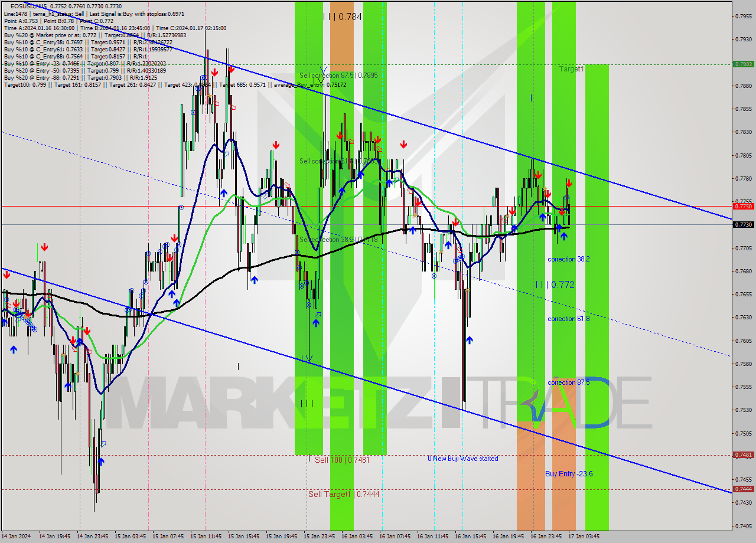Click the blue 'correction 87.5' label
This screenshot has height=543, width=756.
[568, 382]
